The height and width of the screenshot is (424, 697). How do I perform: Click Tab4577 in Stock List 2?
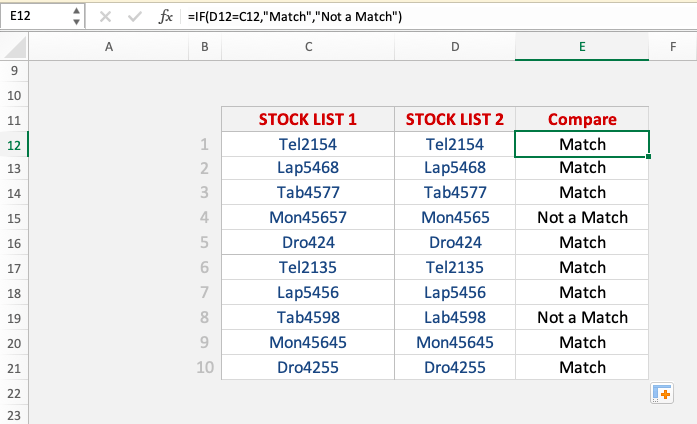pos(455,192)
